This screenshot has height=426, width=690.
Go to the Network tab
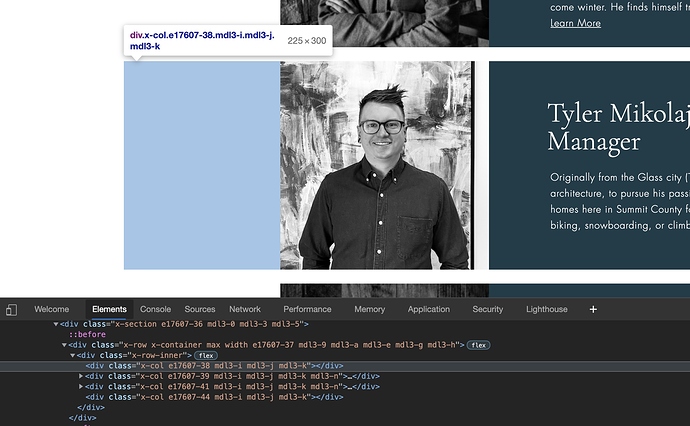(244, 310)
